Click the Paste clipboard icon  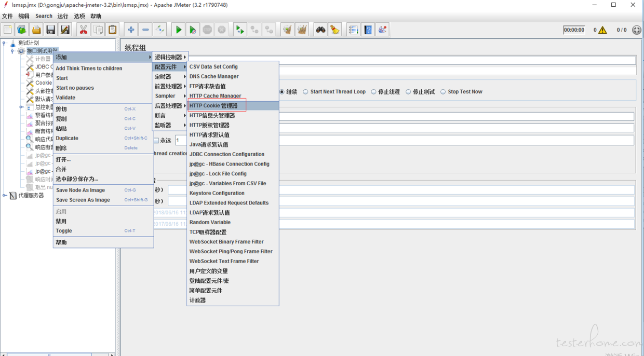(112, 30)
